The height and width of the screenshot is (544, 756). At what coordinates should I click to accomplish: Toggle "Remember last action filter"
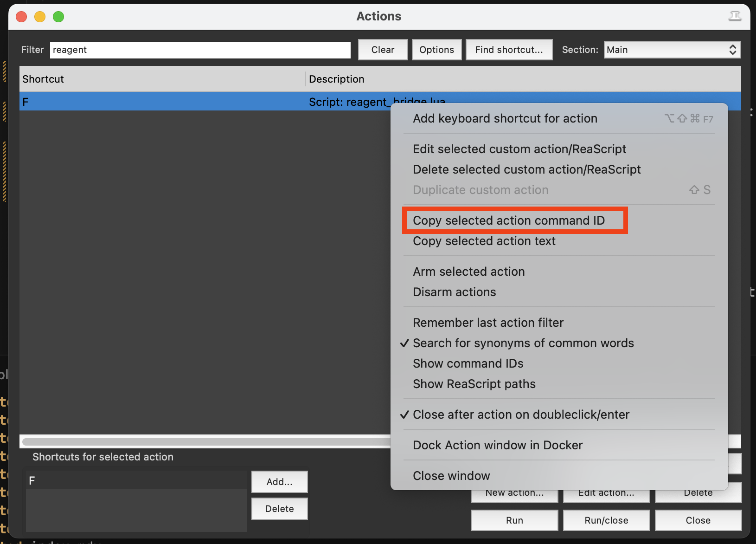[x=488, y=322]
